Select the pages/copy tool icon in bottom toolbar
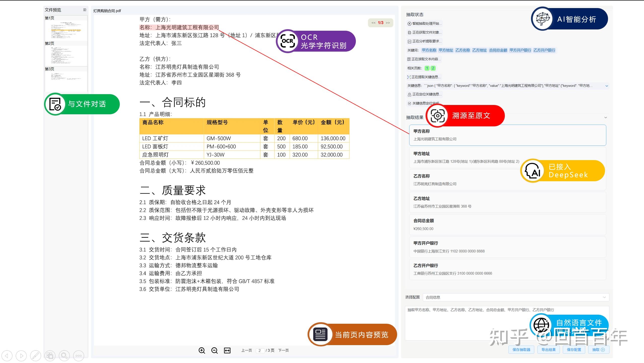Image resolution: width=644 pixels, height=363 pixels. click(50, 356)
